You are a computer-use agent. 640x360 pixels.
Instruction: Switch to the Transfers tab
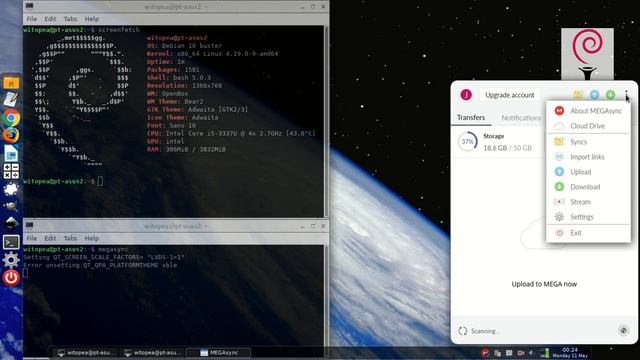pos(471,118)
